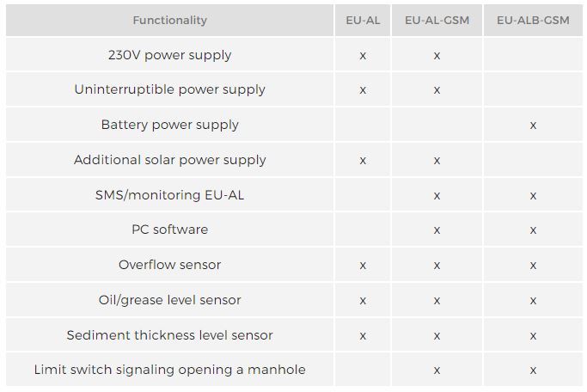This screenshot has width=587, height=392.
Task: Click the EU-AL-GSM x for Limit switch row
Action: point(437,371)
